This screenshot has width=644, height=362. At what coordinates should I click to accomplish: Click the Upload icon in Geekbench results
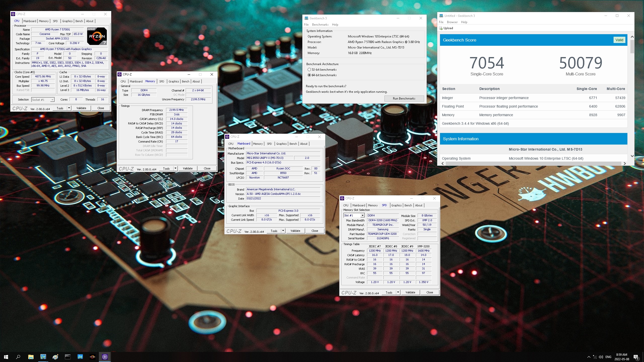coord(441,28)
